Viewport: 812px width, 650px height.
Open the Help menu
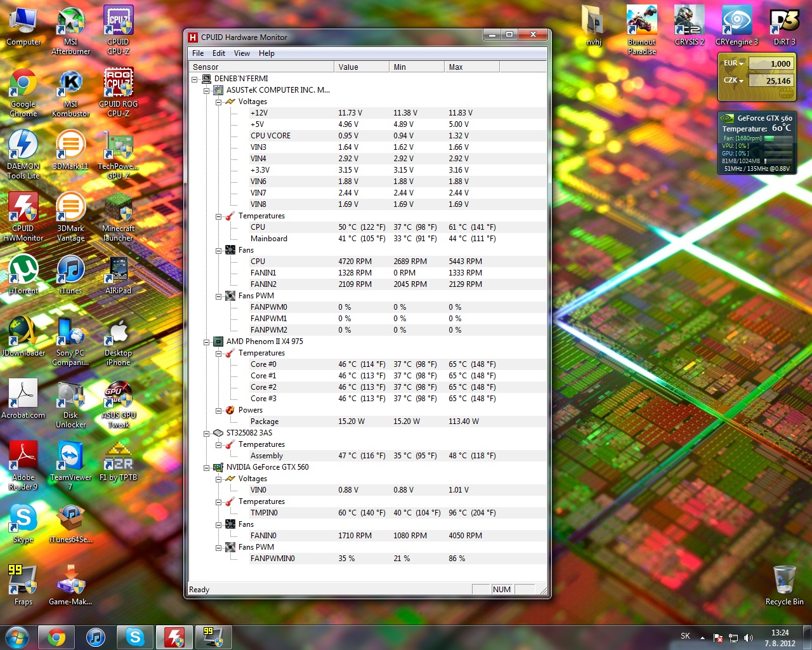[266, 53]
